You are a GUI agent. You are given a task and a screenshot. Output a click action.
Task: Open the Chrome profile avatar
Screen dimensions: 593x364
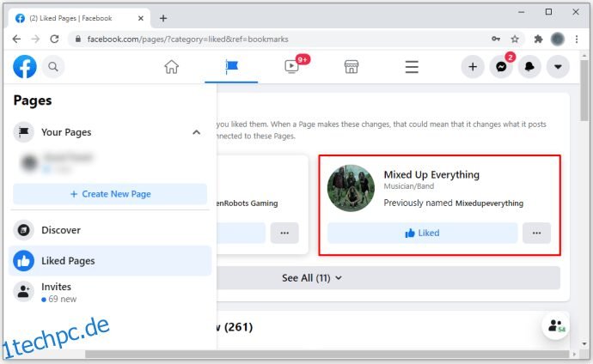click(x=558, y=39)
